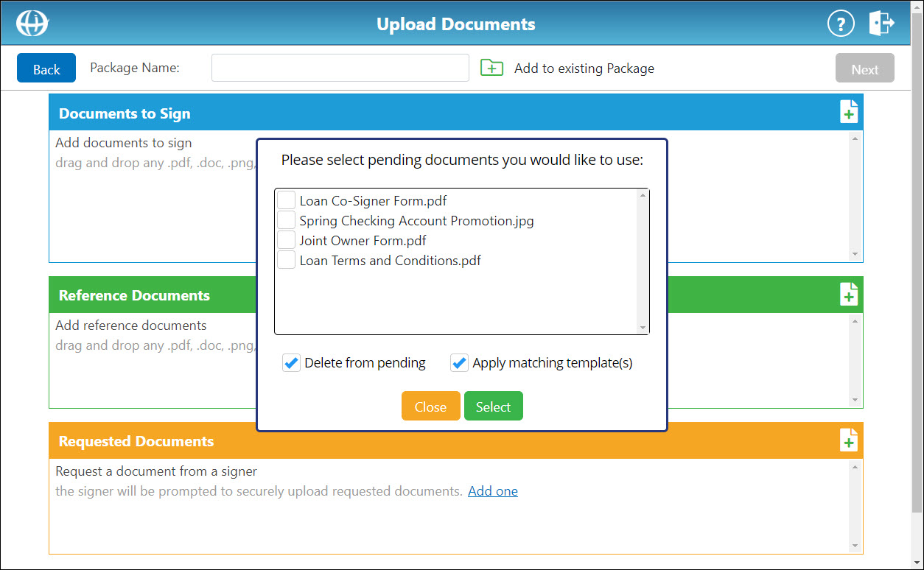This screenshot has width=924, height=570.
Task: Click the add document icon on Reference Documents
Action: pos(849,293)
